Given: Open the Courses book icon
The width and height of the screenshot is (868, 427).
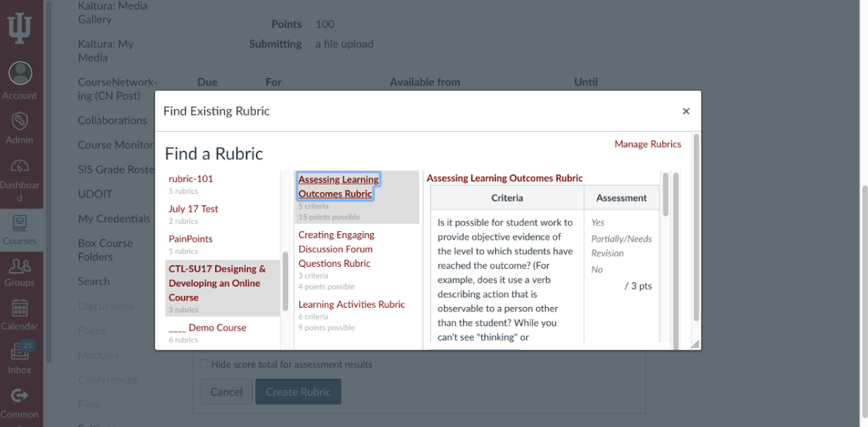Looking at the screenshot, I should pyautogui.click(x=20, y=223).
